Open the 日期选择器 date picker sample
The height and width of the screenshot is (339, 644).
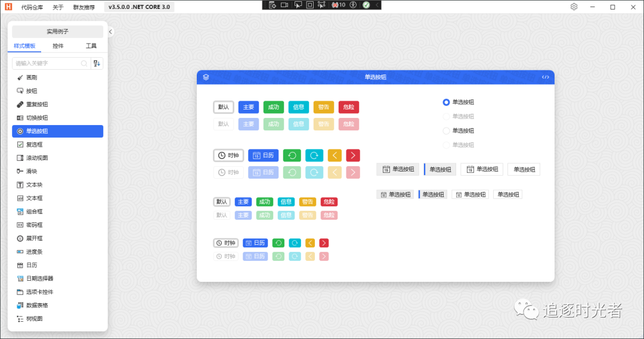click(x=57, y=279)
